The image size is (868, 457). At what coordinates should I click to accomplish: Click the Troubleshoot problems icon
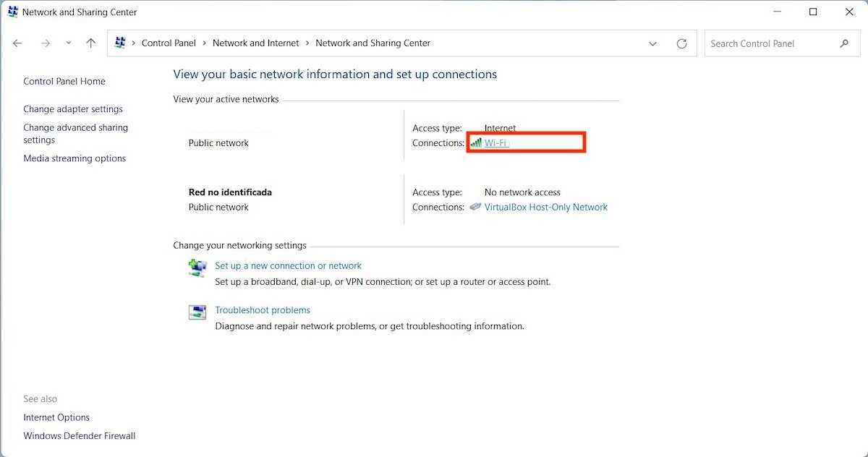(197, 312)
